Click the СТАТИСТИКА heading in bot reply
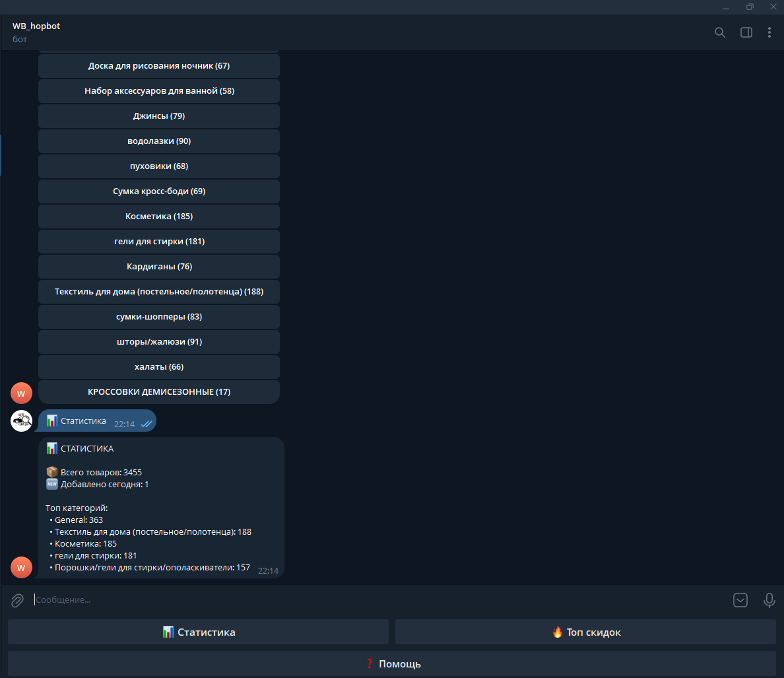This screenshot has height=678, width=784. [87, 448]
